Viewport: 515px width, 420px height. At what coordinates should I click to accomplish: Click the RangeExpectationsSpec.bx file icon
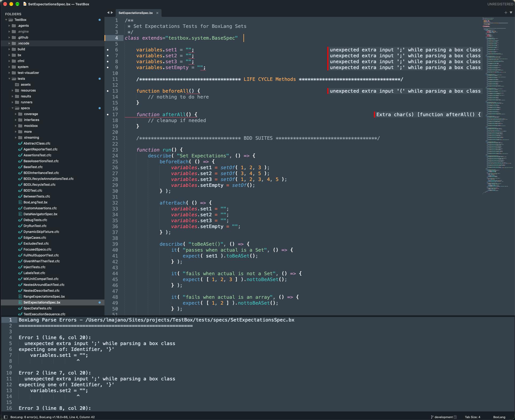pyautogui.click(x=20, y=297)
